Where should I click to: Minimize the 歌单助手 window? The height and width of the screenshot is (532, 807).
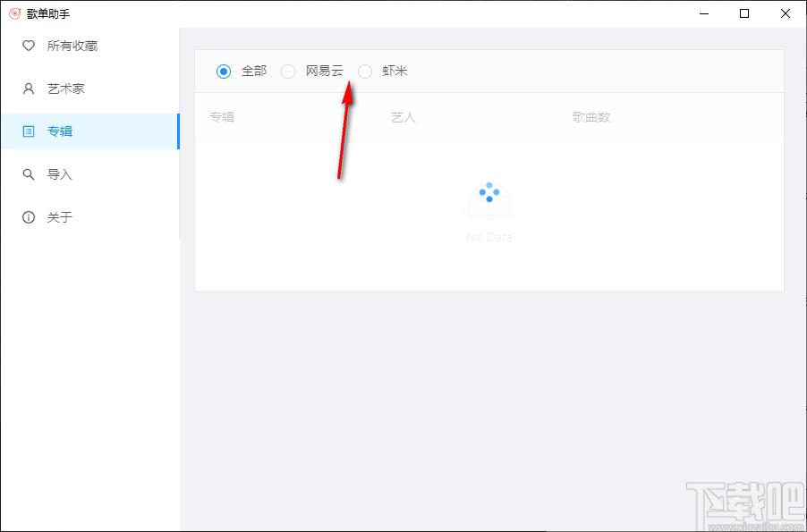(704, 14)
